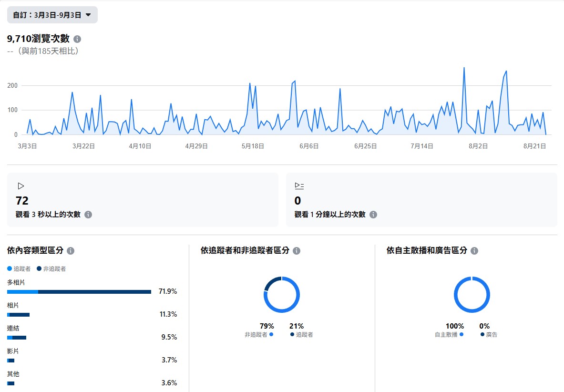564x392 pixels.
Task: Click the 自主散播 donut chart
Action: 472,294
